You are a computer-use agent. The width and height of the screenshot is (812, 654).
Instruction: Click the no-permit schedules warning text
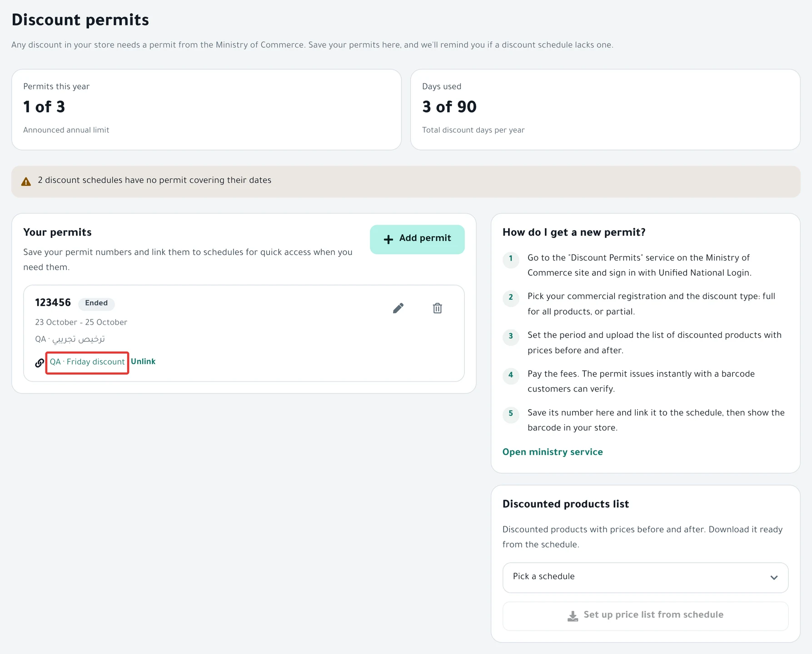(x=154, y=180)
